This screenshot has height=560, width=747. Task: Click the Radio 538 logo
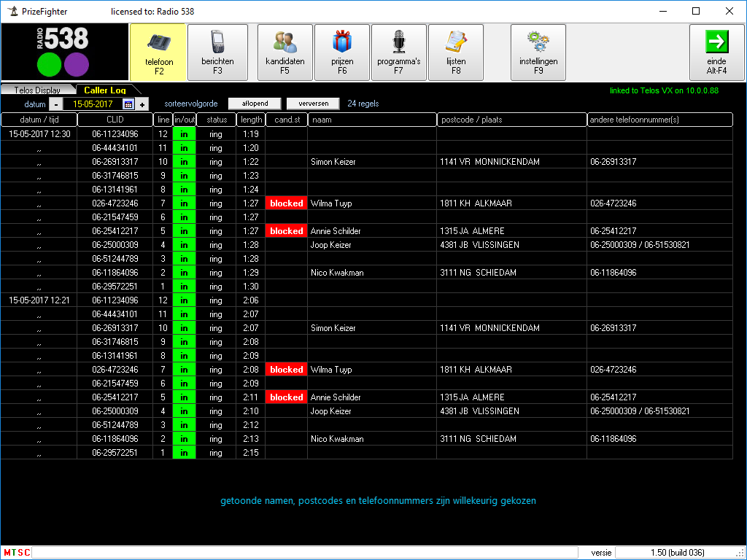[x=64, y=52]
